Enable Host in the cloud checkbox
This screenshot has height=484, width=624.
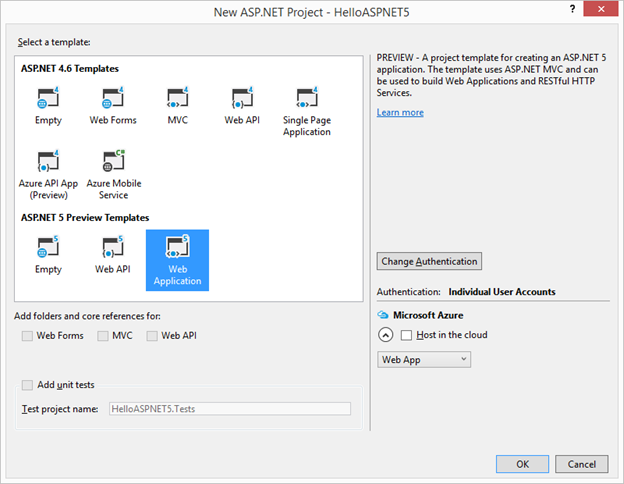point(406,335)
